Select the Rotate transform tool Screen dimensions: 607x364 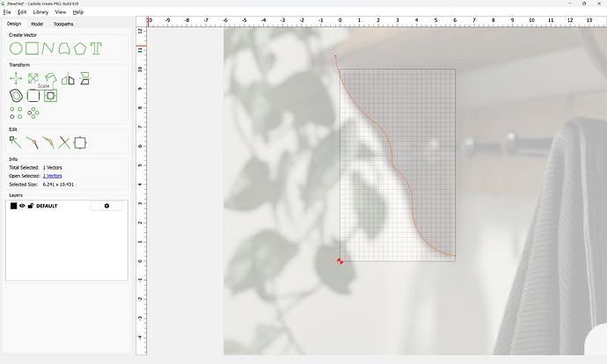(x=50, y=78)
